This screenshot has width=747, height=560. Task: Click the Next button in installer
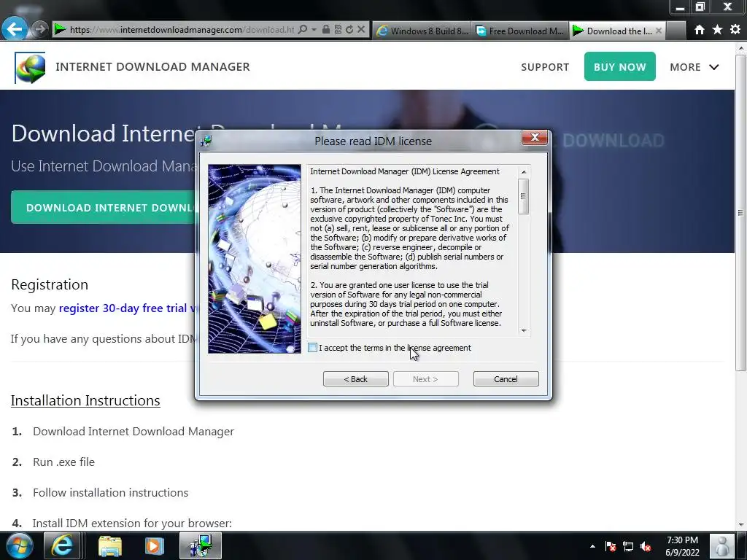[x=425, y=379]
